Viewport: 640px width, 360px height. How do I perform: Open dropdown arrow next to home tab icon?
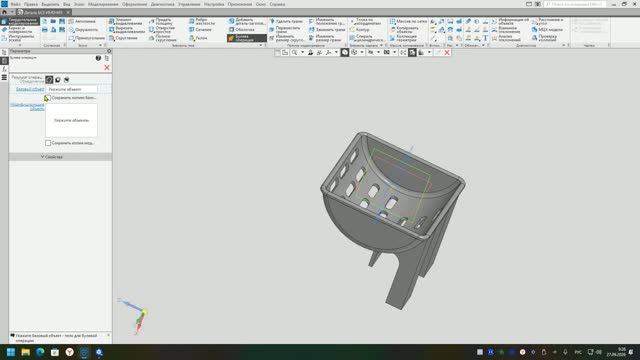click(12, 12)
